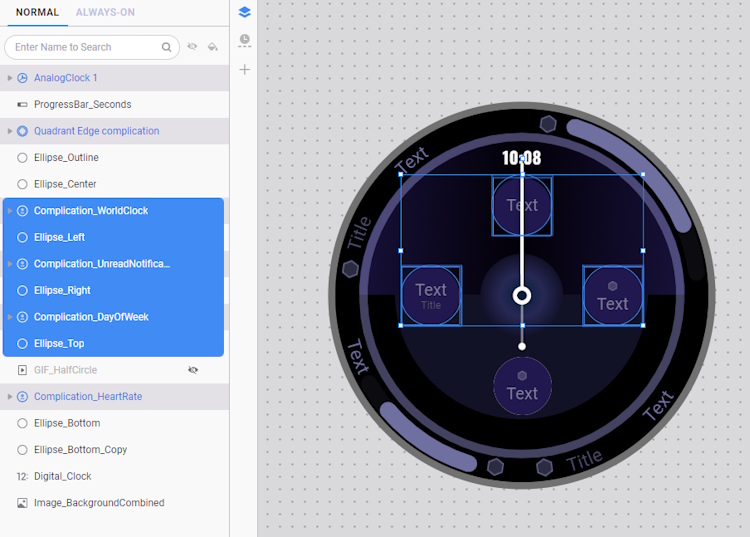Click the Digital_Clock layer icon

click(22, 476)
